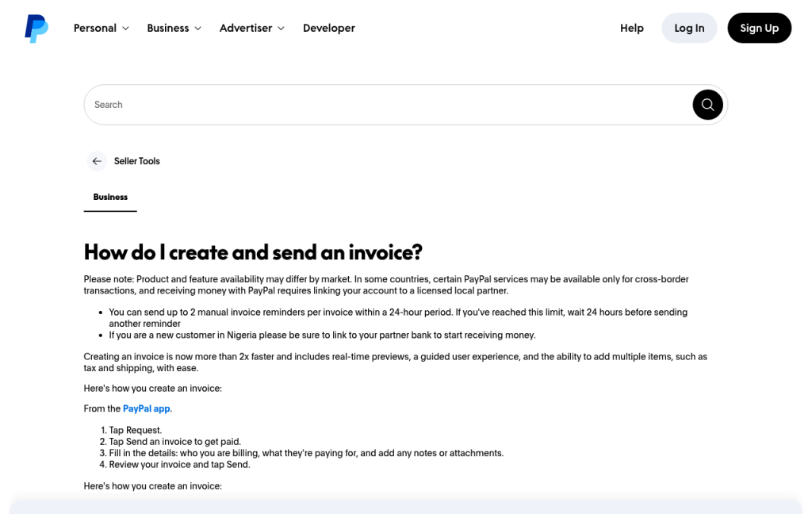Screen dimensions: 812x514
Task: Click the back arrow beside Seller Tools
Action: click(x=97, y=161)
